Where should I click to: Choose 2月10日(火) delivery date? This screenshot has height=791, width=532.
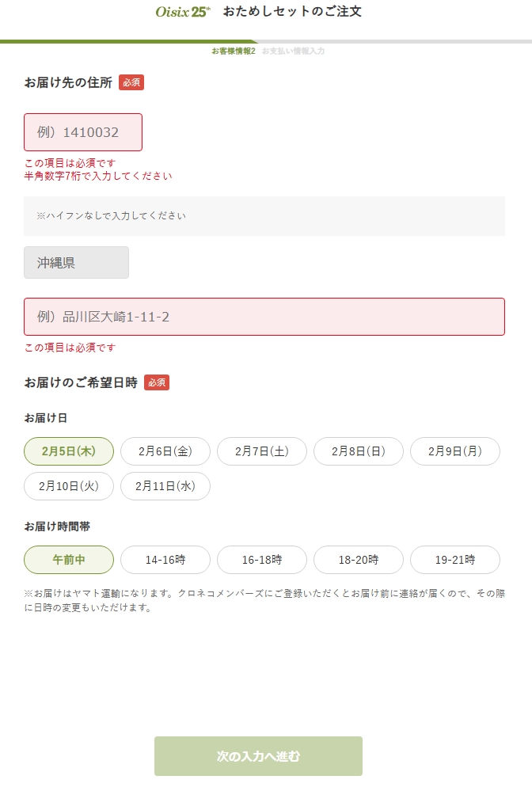[69, 486]
